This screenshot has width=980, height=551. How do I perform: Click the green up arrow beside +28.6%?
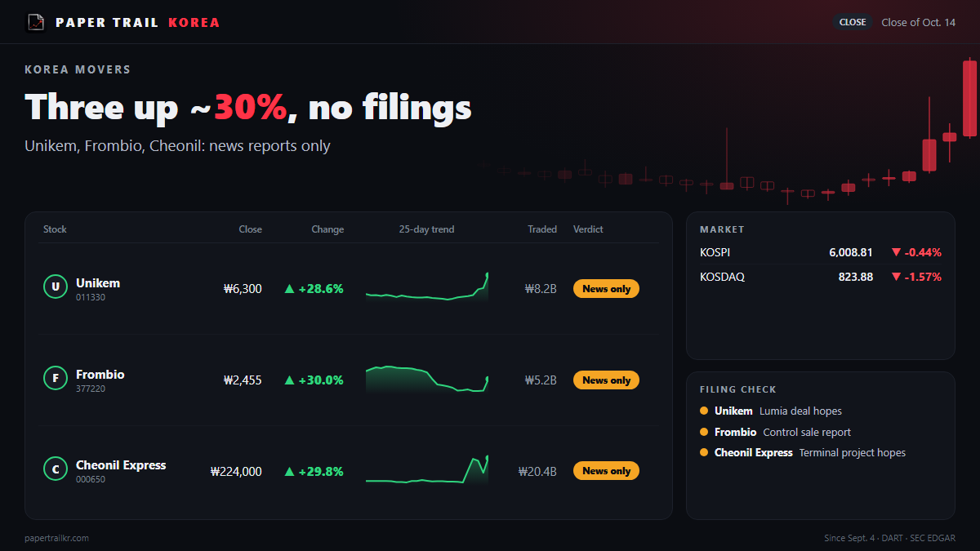click(x=289, y=289)
